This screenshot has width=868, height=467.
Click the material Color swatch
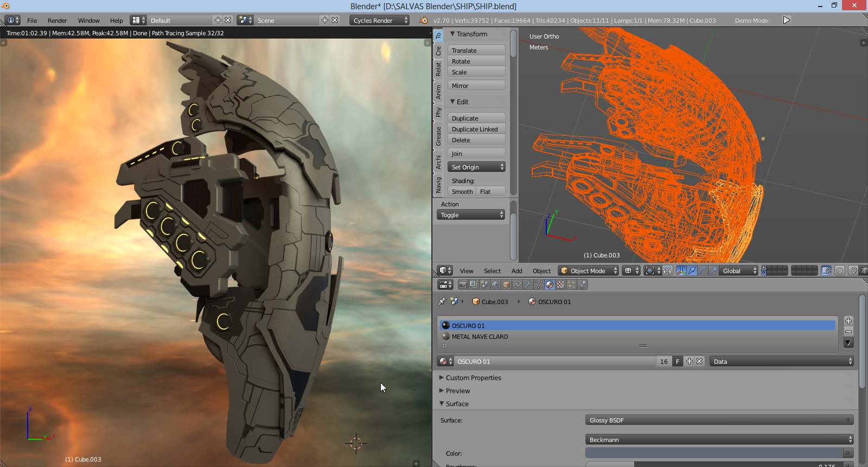pos(713,453)
